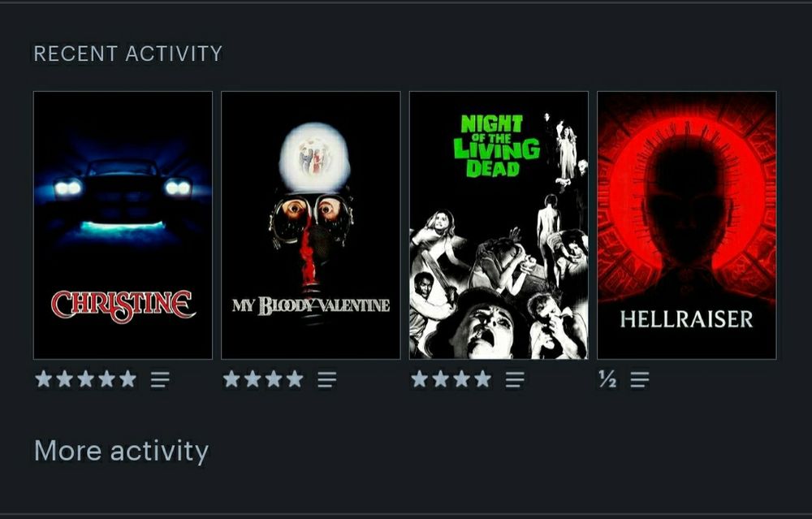Open the My Bloody Valentine poster
Screen dimensions: 812x519
click(311, 225)
